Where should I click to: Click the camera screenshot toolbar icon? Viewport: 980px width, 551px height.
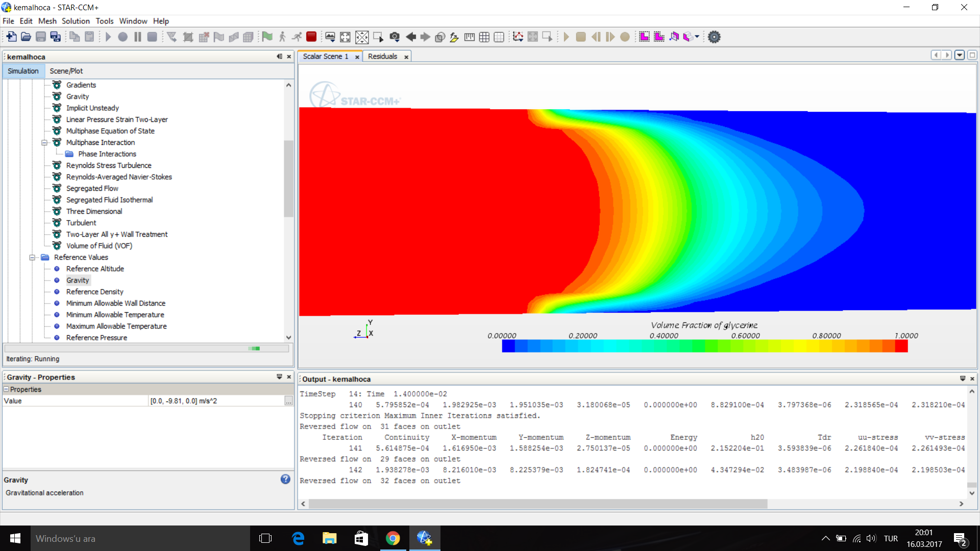pos(395,37)
